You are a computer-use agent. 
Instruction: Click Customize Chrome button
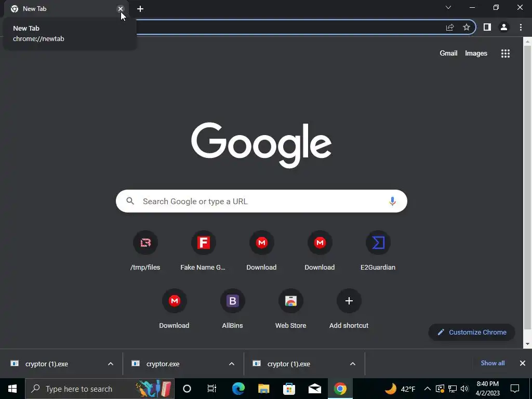[472, 332]
